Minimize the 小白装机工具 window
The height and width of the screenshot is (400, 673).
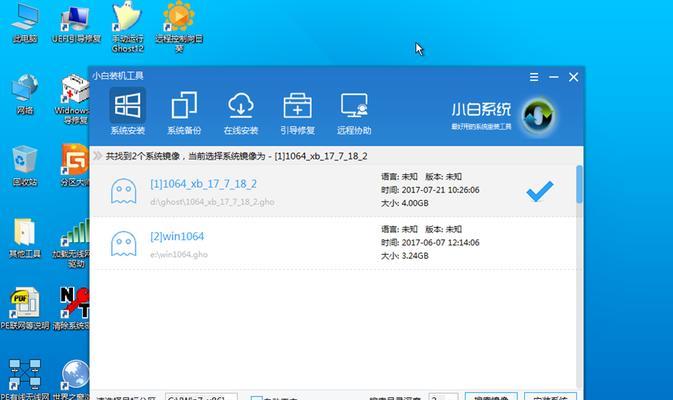[x=554, y=77]
